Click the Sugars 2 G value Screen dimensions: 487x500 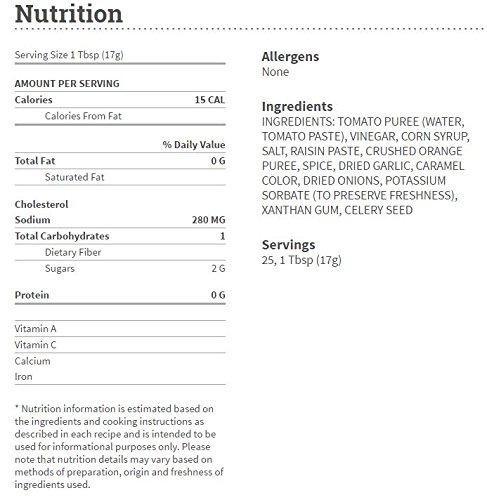[x=218, y=268]
